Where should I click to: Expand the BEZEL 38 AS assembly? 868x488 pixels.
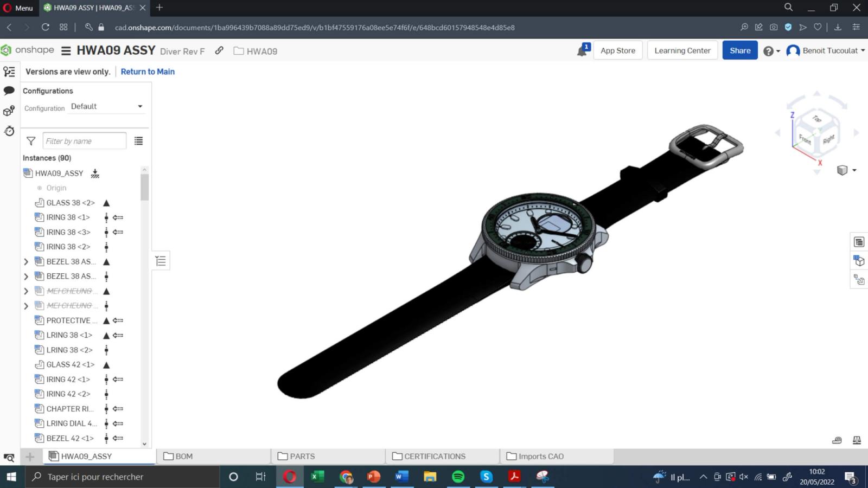click(25, 261)
